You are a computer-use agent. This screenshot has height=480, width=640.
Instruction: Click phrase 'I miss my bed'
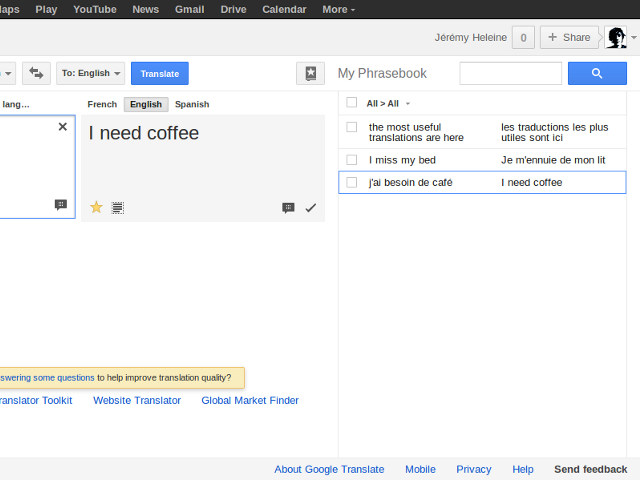tap(402, 160)
